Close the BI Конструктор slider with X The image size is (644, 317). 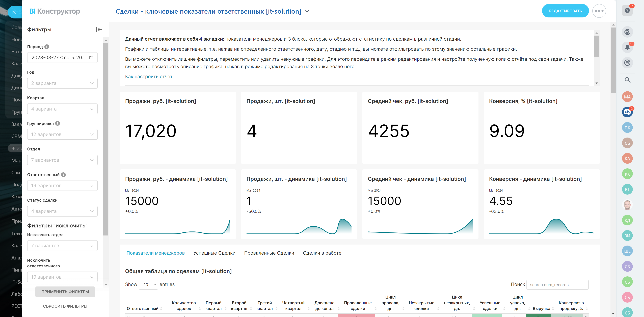pos(14,12)
